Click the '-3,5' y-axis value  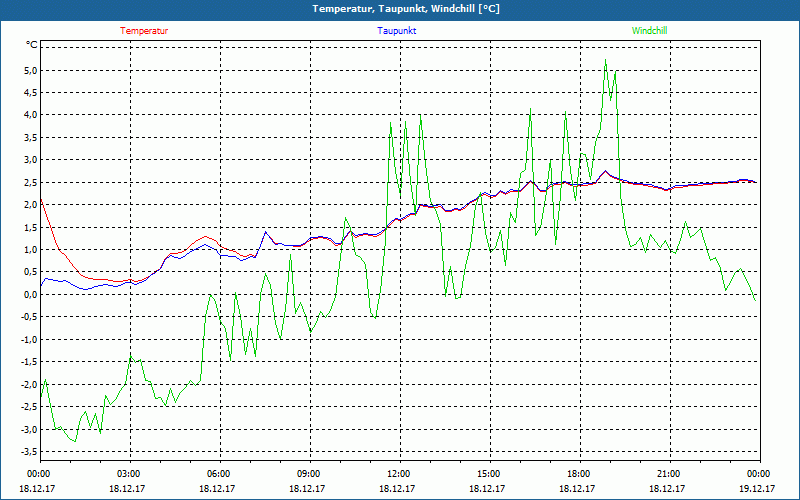(30, 452)
